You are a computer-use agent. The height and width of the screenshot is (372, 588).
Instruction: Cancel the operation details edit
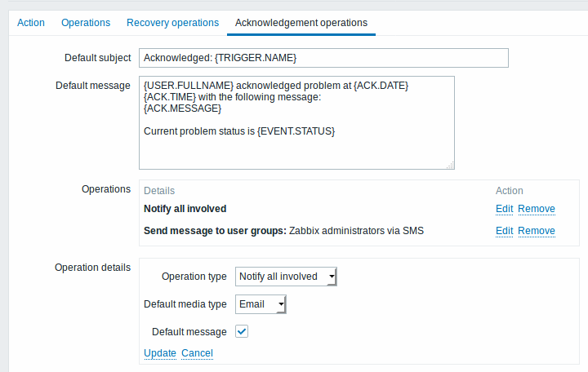(198, 353)
